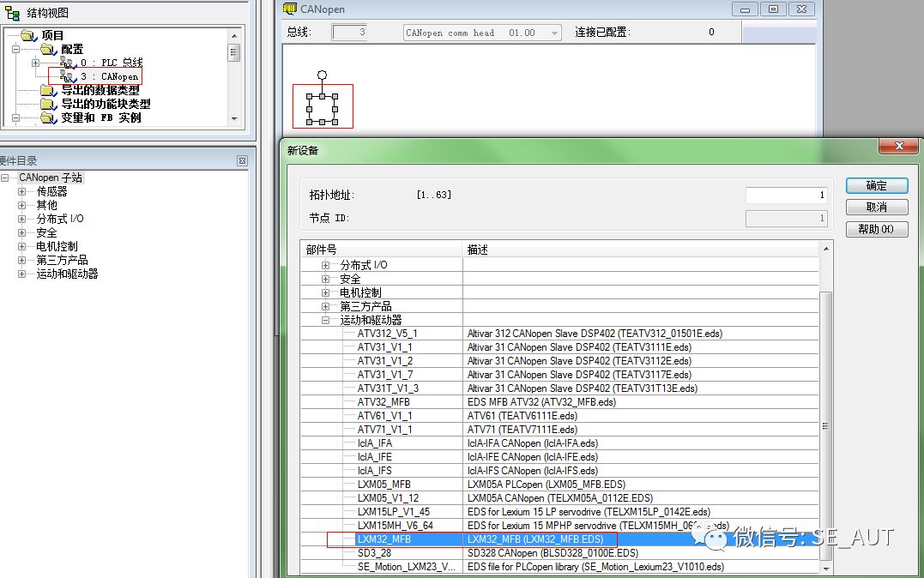Expand 分布式 I/O in hardware catalog
Screen dimensions: 924x578
pos(21,219)
